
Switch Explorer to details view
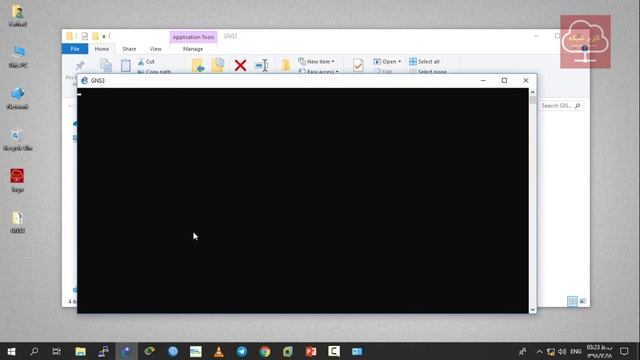click(572, 301)
